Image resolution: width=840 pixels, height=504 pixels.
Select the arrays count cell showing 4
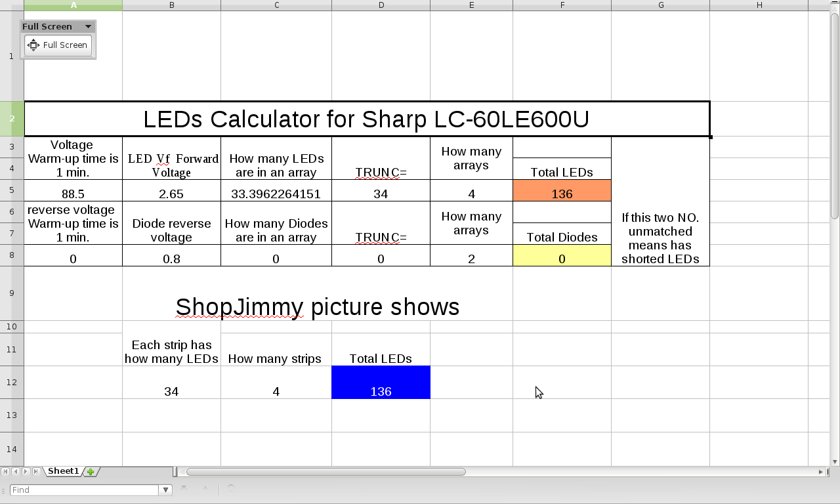click(472, 190)
